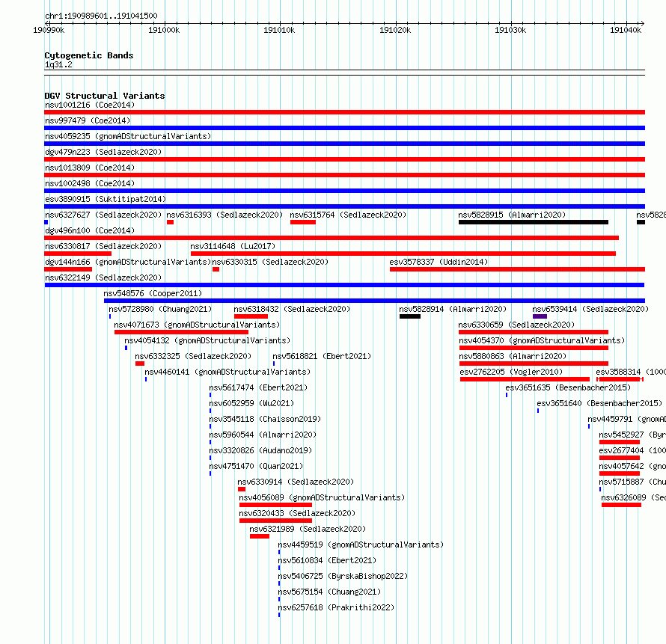The width and height of the screenshot is (666, 644).
Task: Click the black bar of nsv5828915
Action: 534,222
